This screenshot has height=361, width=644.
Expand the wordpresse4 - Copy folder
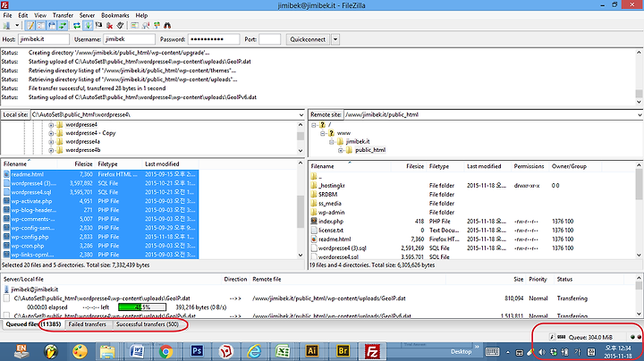pos(51,133)
